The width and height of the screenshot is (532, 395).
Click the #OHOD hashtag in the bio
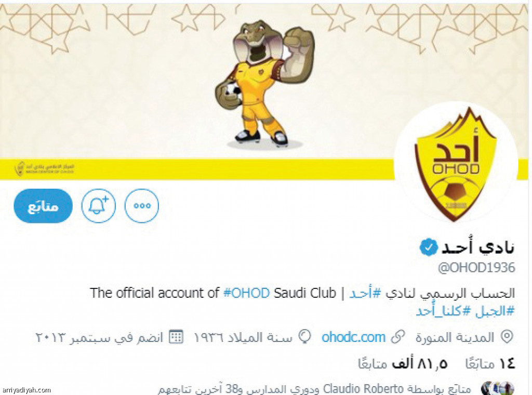point(247,293)
